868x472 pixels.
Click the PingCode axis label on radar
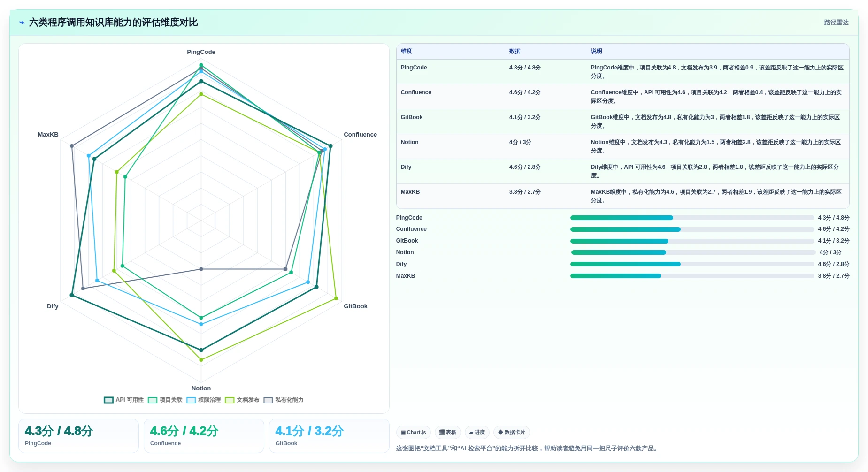tap(201, 52)
